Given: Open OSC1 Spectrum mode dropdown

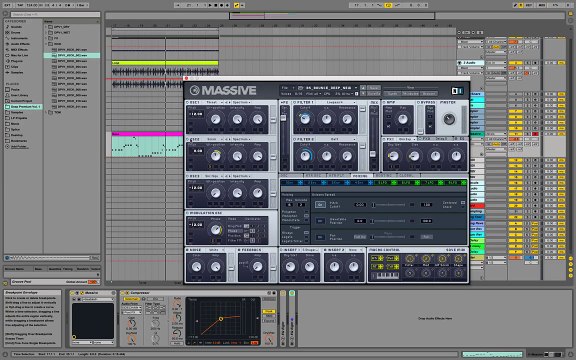Looking at the screenshot, I should [241, 102].
